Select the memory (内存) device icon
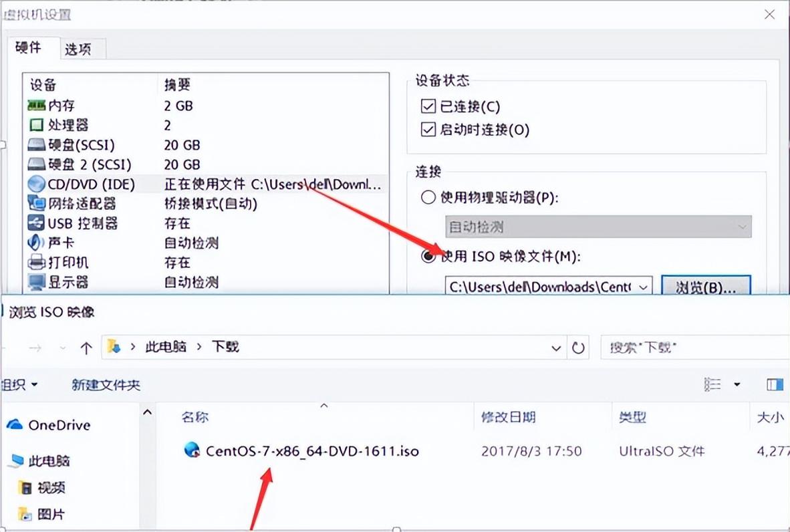Image resolution: width=790 pixels, height=532 pixels. click(x=36, y=106)
